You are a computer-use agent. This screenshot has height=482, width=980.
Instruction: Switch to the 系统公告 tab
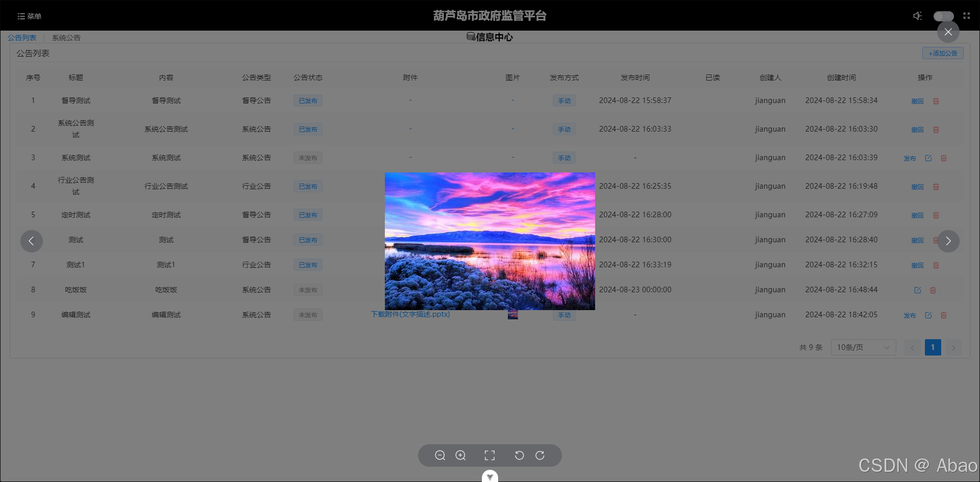pyautogui.click(x=65, y=37)
